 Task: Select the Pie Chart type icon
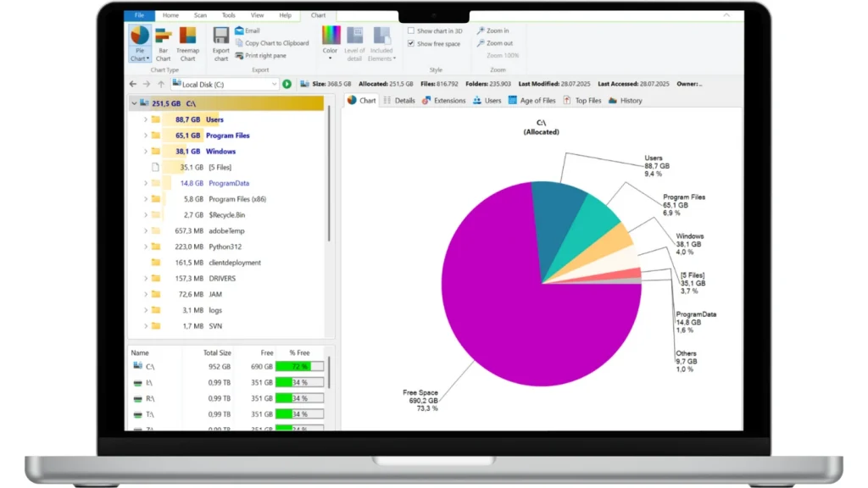(139, 38)
